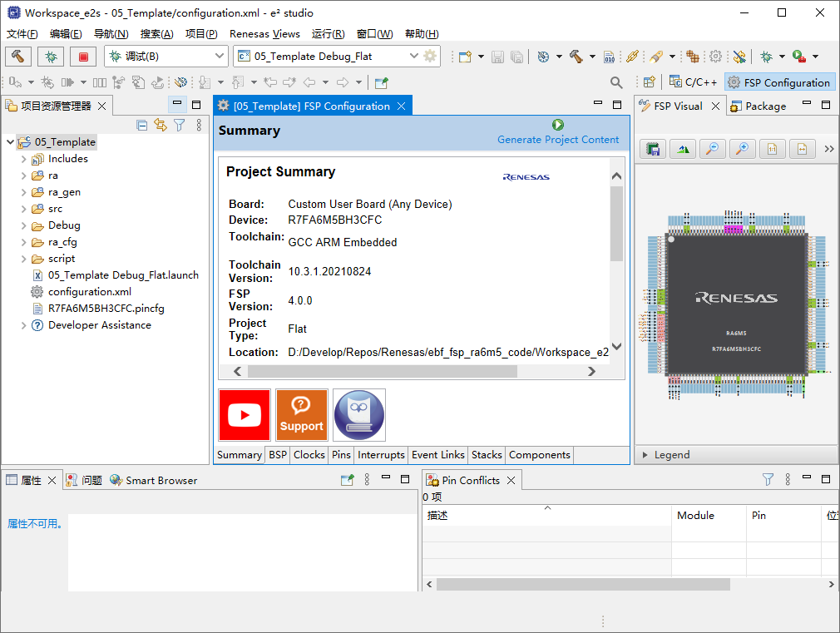Screen dimensions: 840x633
Task: Switch to the C/C++ perspective
Action: (x=694, y=82)
